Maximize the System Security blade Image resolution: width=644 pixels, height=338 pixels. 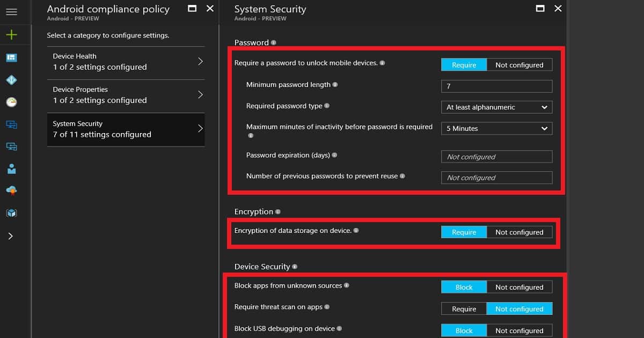pyautogui.click(x=540, y=9)
